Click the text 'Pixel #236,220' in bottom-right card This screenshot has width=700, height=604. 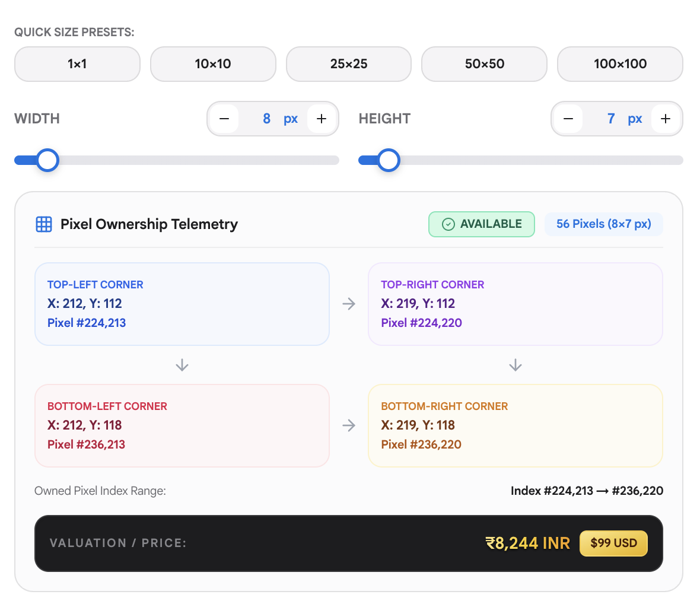coord(421,444)
